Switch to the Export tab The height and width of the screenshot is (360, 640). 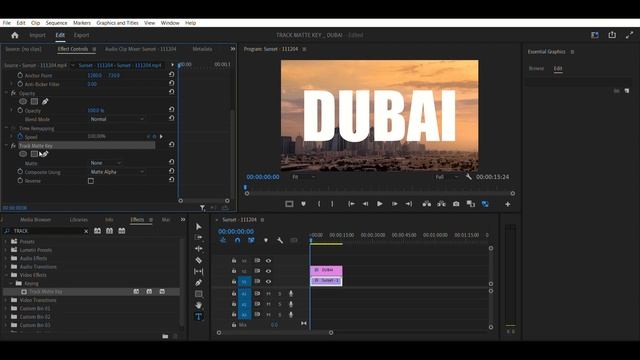[81, 35]
